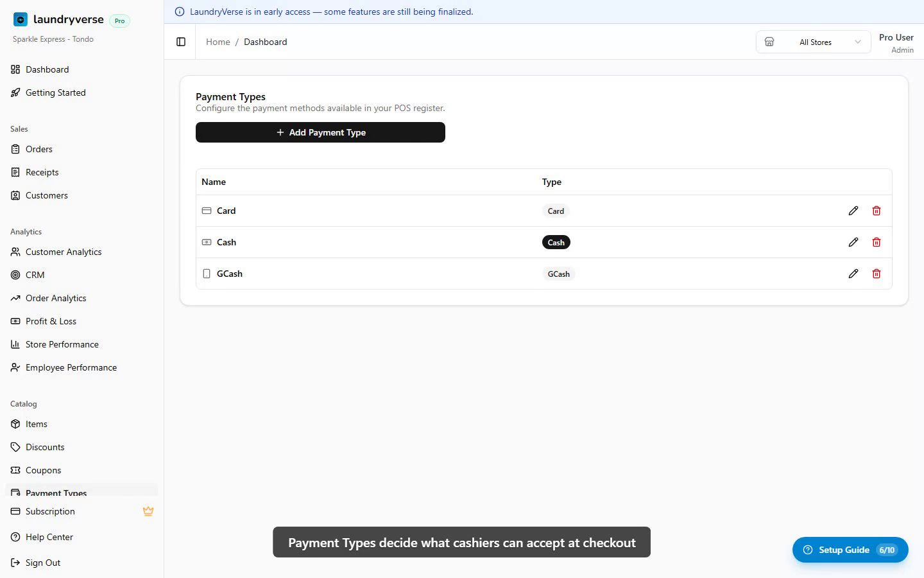Edit the GCash payment type
The image size is (924, 578).
click(x=853, y=274)
